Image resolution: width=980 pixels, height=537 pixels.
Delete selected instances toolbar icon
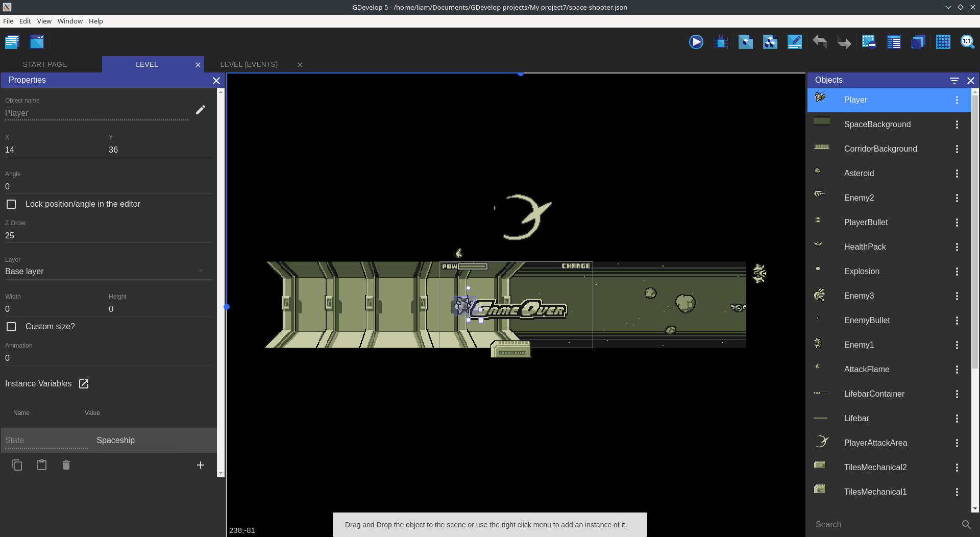[869, 42]
